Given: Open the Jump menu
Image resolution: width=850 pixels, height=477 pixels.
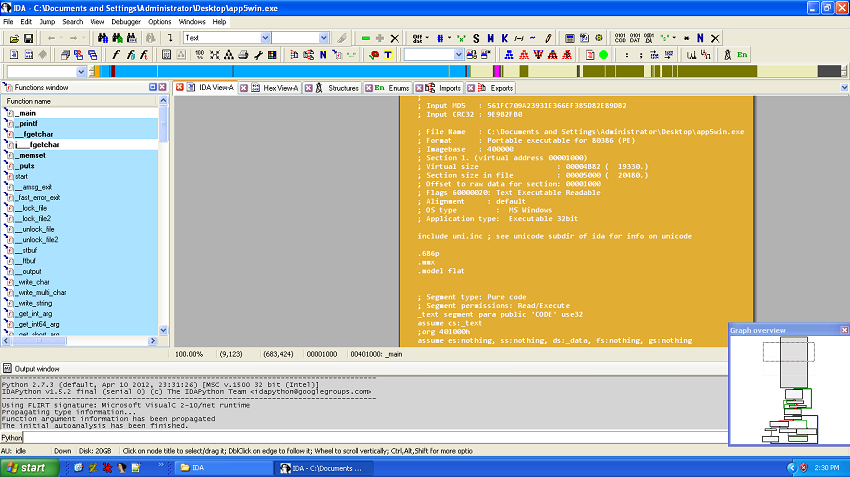Looking at the screenshot, I should pyautogui.click(x=47, y=22).
